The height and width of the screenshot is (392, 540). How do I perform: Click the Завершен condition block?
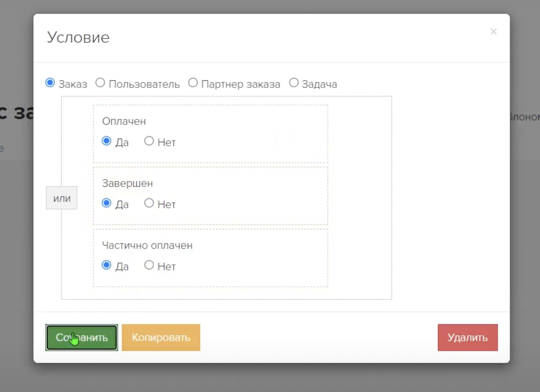tap(127, 183)
